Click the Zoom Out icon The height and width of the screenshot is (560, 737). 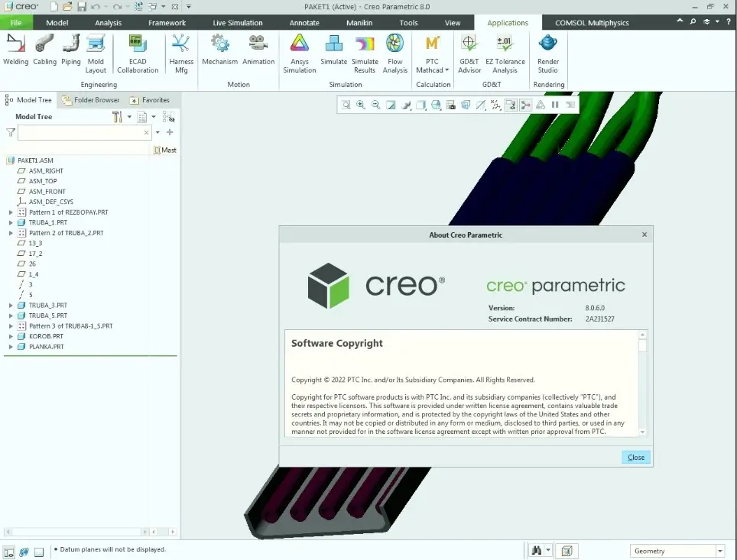[x=375, y=105]
